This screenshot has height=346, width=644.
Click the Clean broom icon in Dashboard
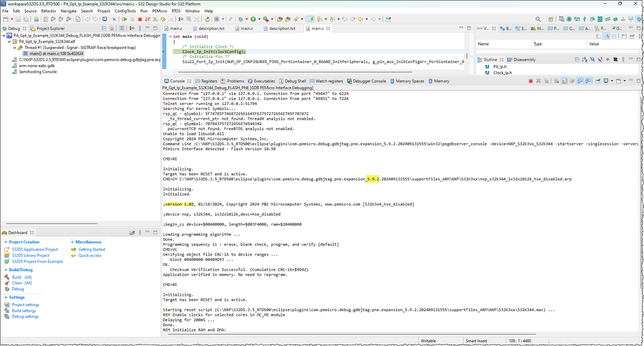pyautogui.click(x=7, y=283)
